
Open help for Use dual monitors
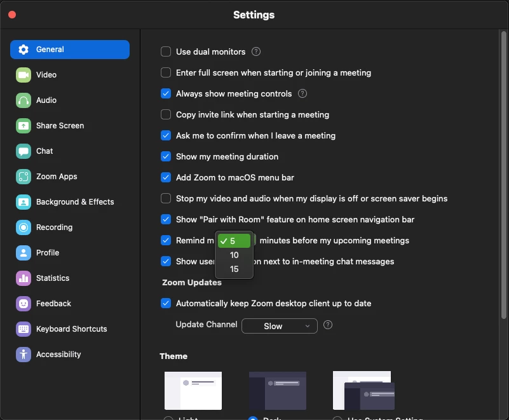pos(256,51)
